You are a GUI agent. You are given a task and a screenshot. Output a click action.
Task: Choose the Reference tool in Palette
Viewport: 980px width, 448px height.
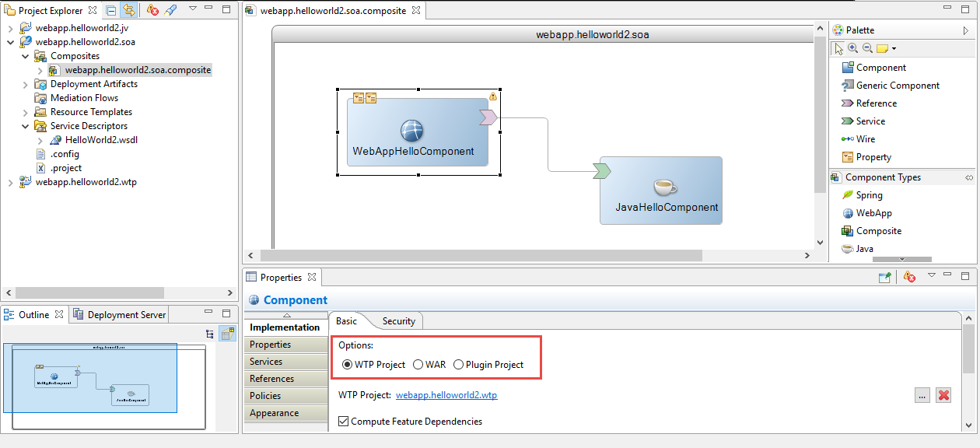[x=869, y=103]
